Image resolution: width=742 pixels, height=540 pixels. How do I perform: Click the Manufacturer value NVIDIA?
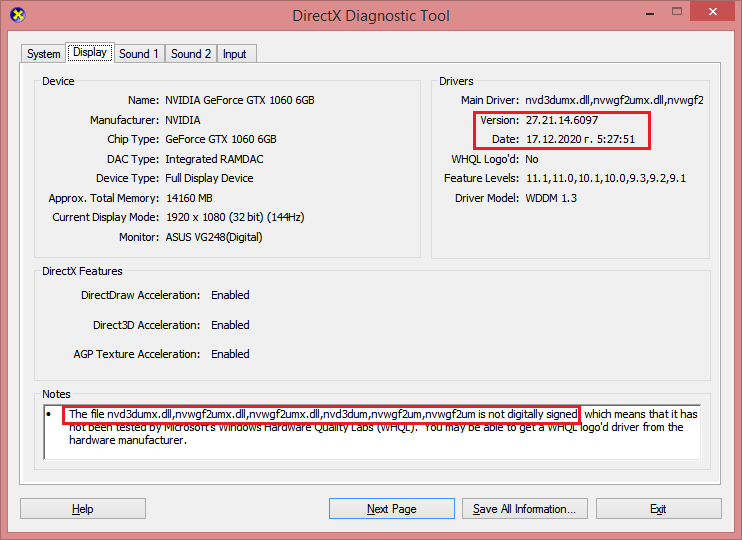click(183, 120)
